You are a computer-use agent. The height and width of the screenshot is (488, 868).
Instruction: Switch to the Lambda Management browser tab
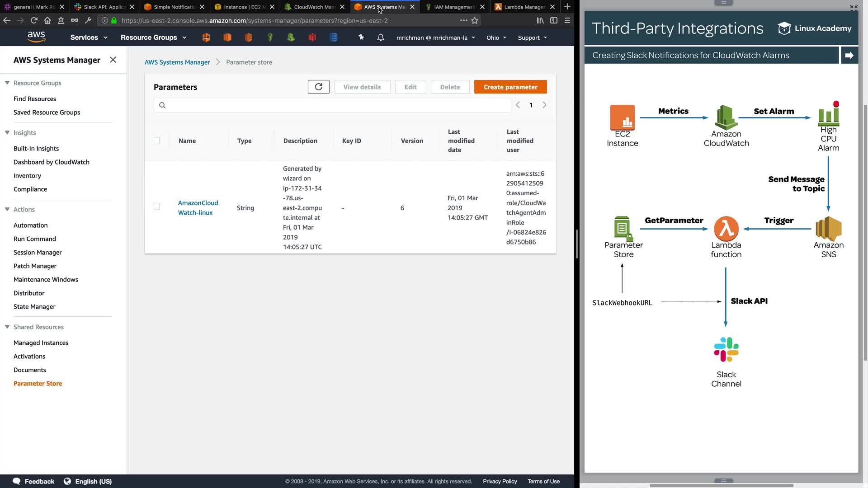pos(524,7)
